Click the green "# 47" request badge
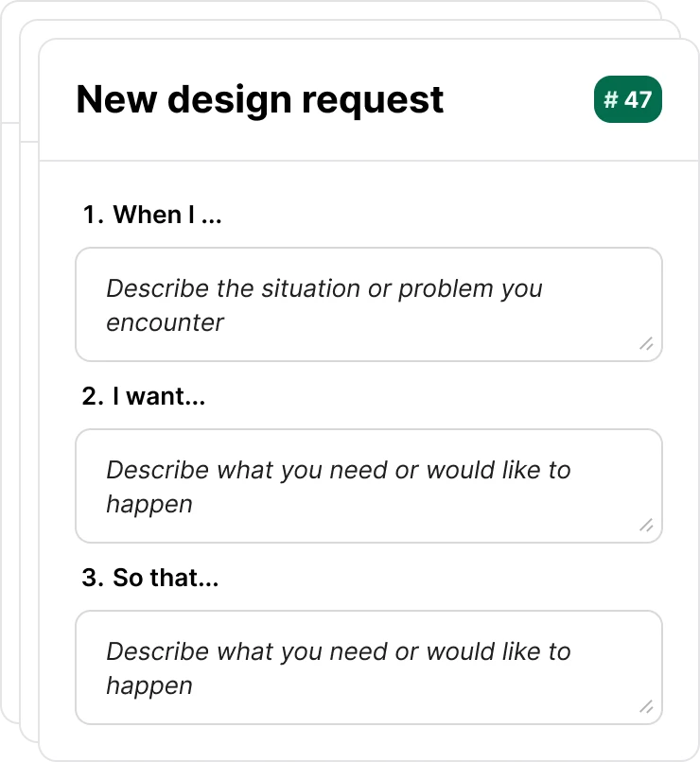 627,100
